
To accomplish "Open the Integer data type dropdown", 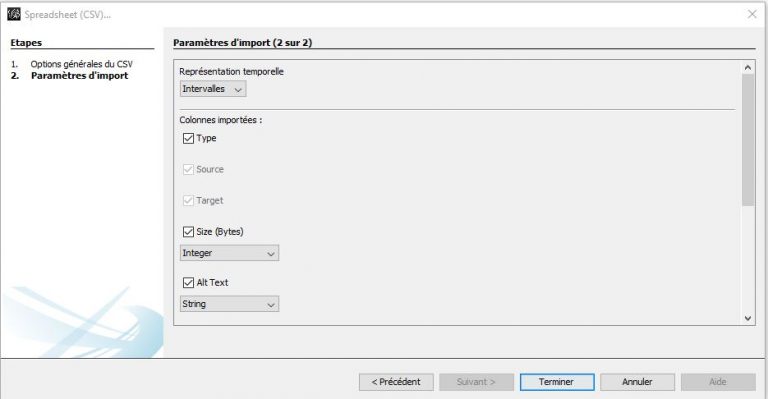I will (x=229, y=253).
